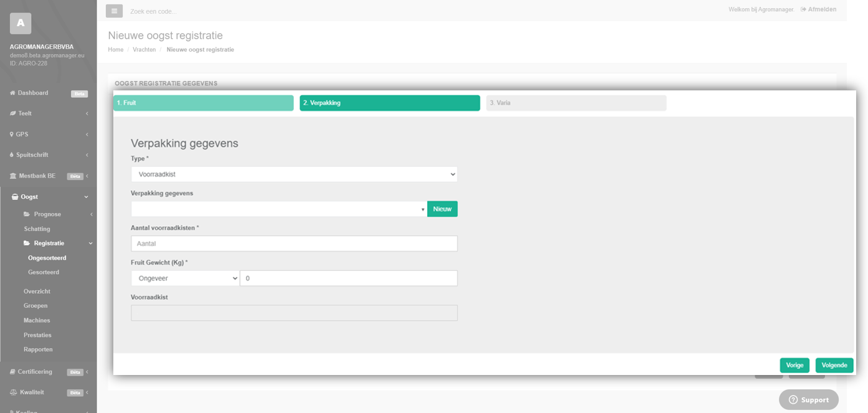868x413 pixels.
Task: Click the Support help button
Action: click(x=808, y=400)
